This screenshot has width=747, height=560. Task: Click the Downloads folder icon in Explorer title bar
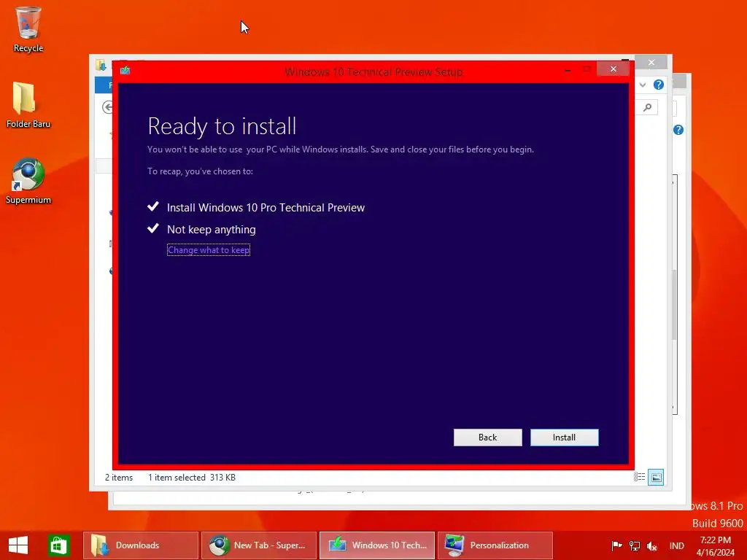pos(101,65)
